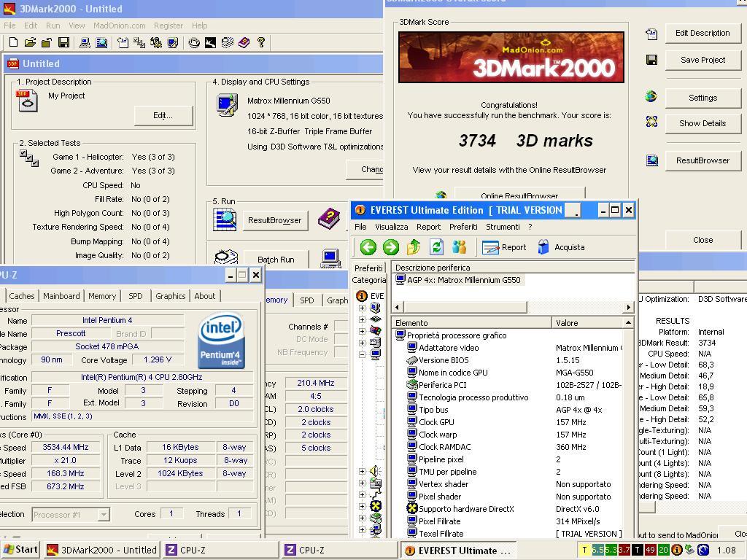Viewport: 747px width, 560px height.
Task: Click the 3534.44 MHz core speed value
Action: [65, 447]
